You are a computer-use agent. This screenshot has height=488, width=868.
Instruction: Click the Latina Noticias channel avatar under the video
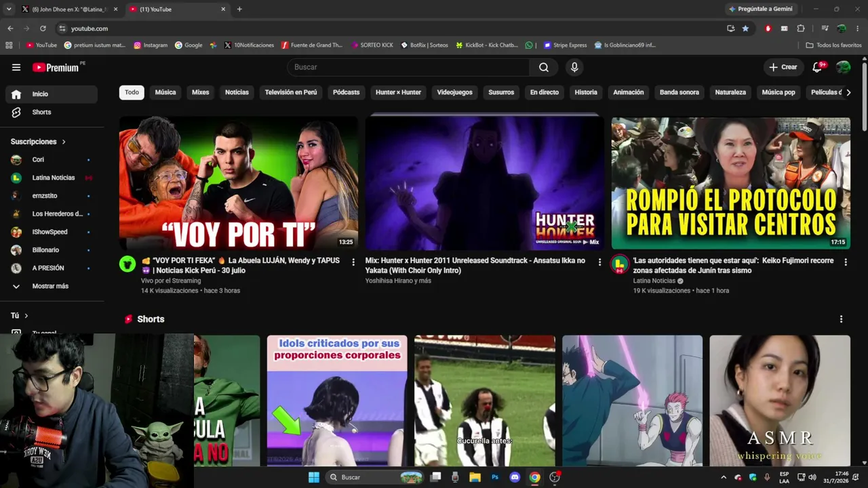(620, 264)
